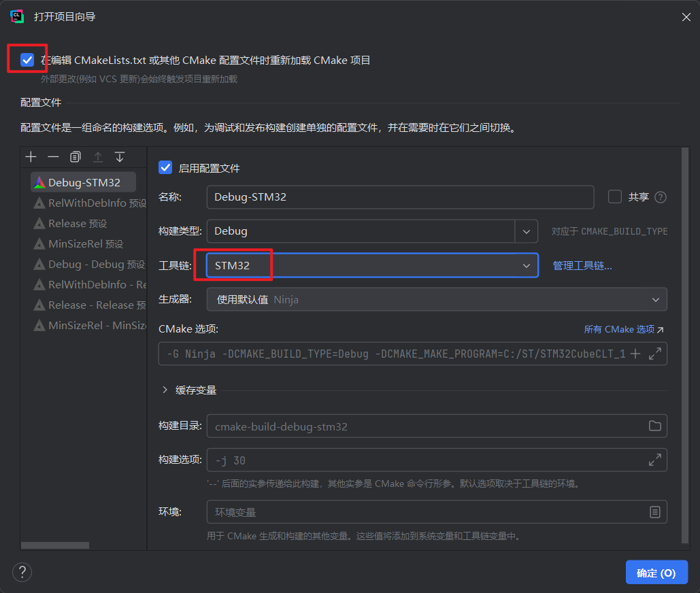Close the 打开项目向导 dialog
Image resolution: width=700 pixels, height=593 pixels.
click(686, 17)
